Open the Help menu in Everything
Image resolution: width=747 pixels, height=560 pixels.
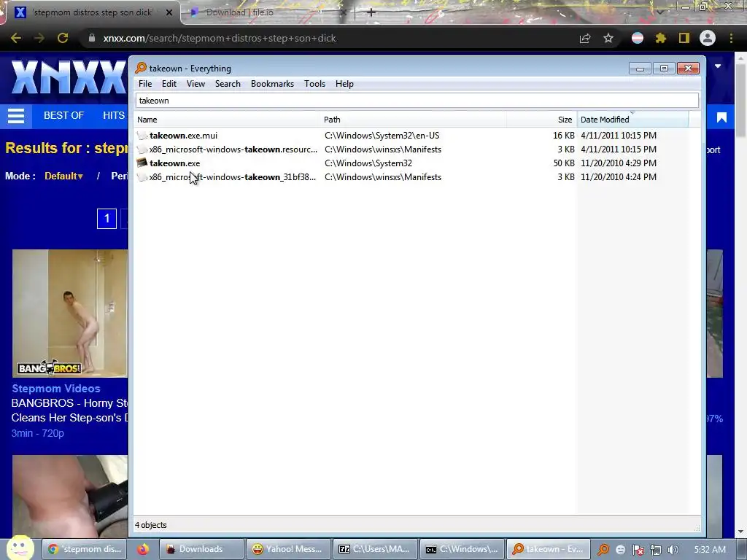(344, 84)
